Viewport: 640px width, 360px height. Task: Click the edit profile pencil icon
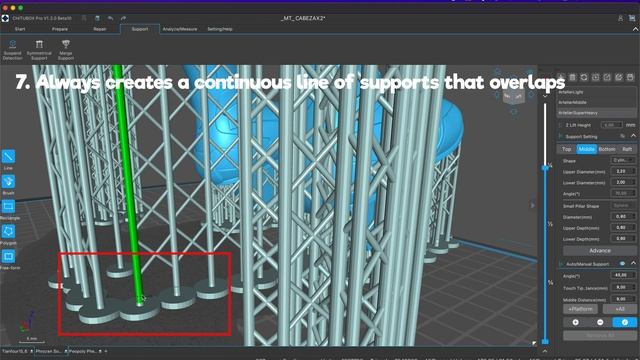[x=619, y=77]
